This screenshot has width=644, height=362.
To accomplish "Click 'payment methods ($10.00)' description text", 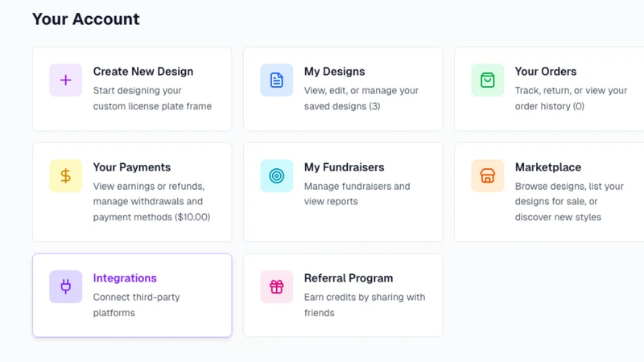I will point(151,217).
